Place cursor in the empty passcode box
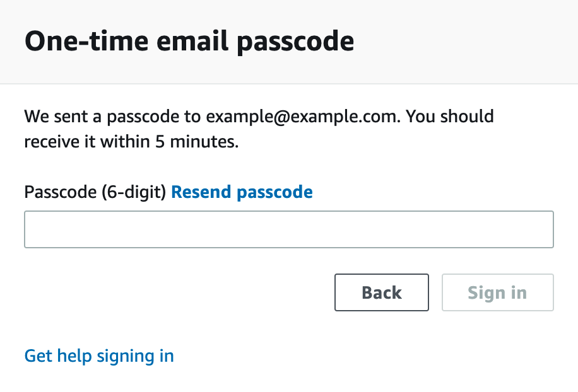The image size is (578, 392). (x=289, y=229)
